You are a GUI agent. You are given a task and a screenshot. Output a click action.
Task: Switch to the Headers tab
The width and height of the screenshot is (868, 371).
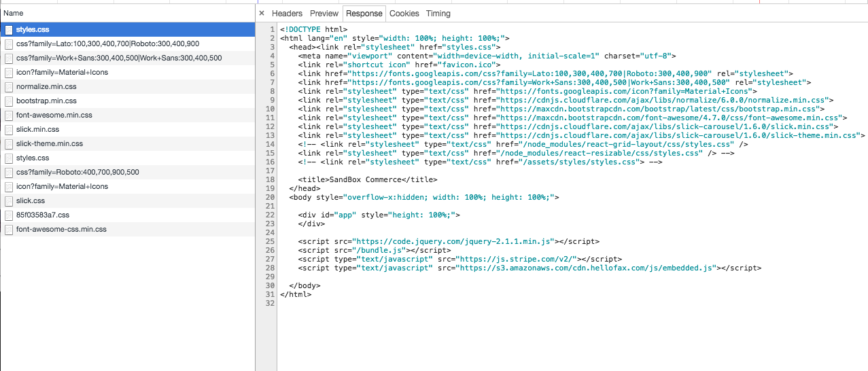[287, 14]
